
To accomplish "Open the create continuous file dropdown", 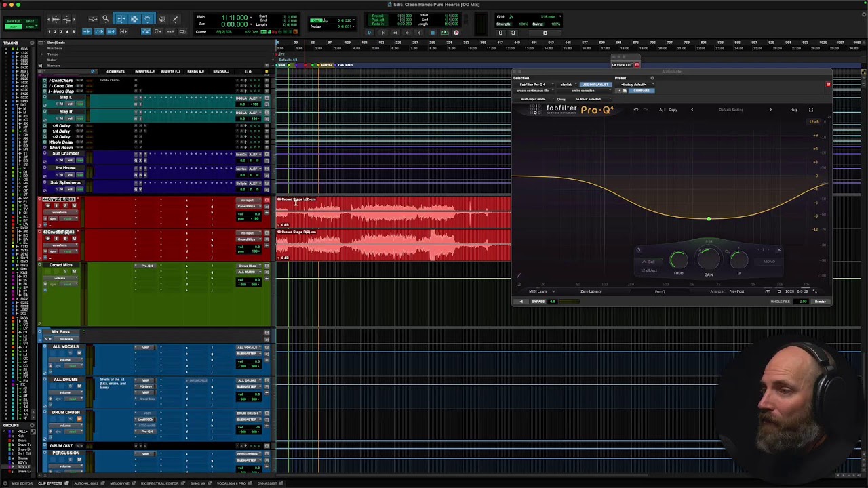I will tap(534, 91).
